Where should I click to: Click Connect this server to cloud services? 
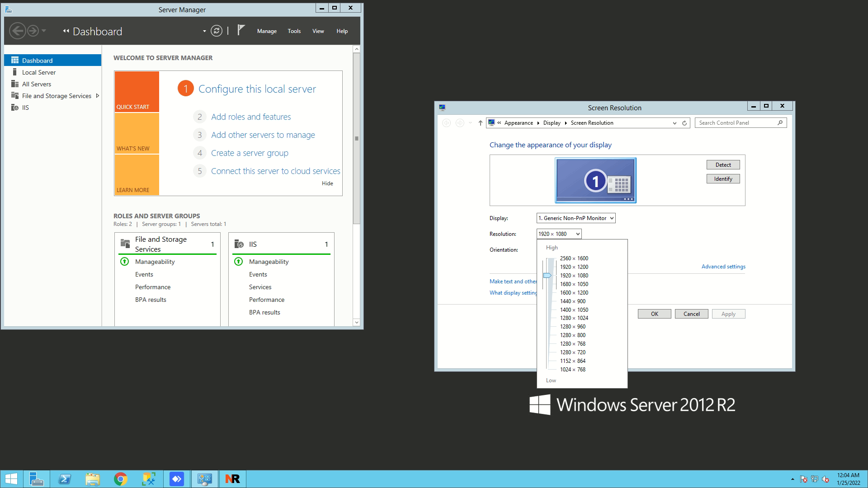[276, 171]
